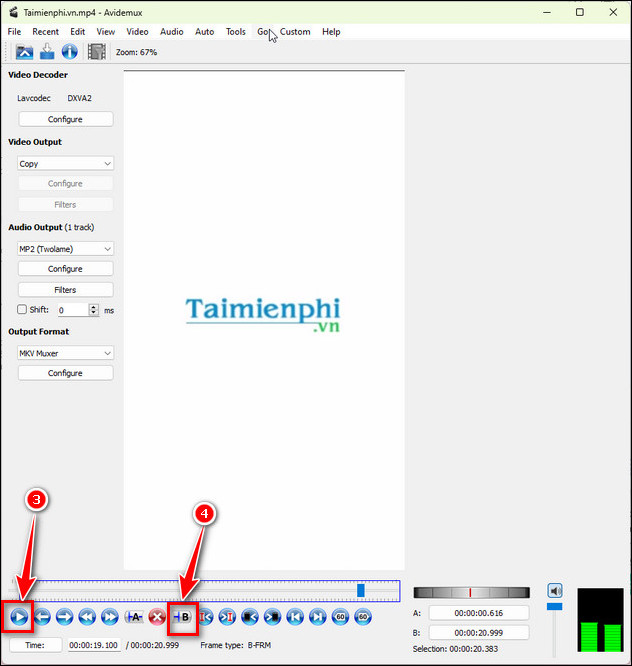The image size is (632, 666).
Task: Go to the previous frame (left arrow)
Action: (x=42, y=617)
